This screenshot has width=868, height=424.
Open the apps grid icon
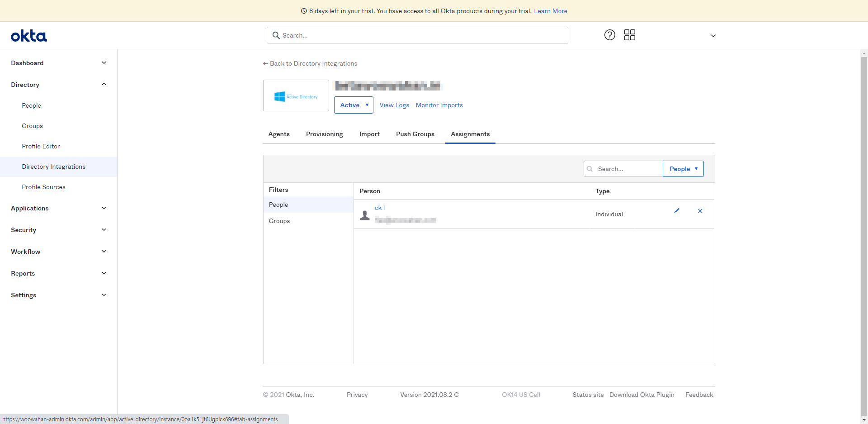pyautogui.click(x=630, y=35)
